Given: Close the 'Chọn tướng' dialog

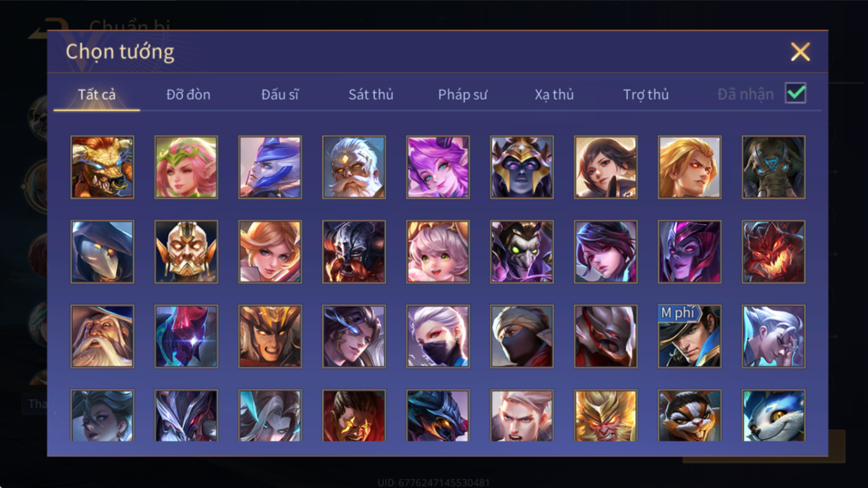Looking at the screenshot, I should pyautogui.click(x=800, y=52).
